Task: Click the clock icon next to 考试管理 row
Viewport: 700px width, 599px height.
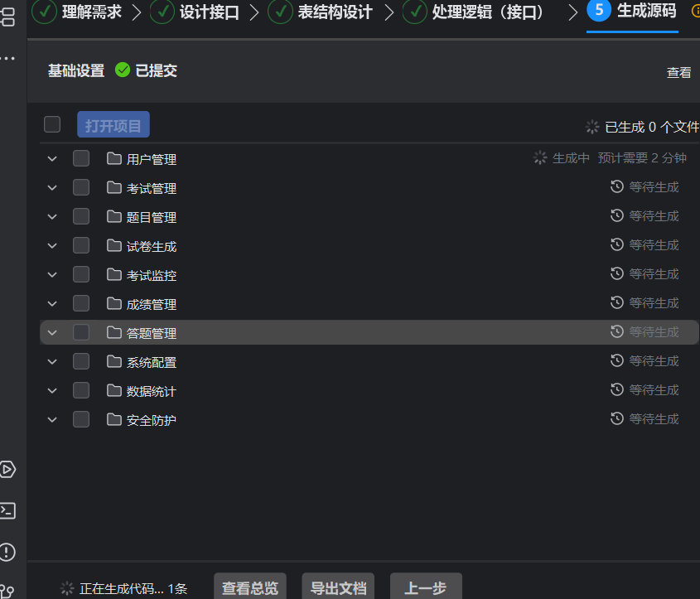Action: (616, 186)
